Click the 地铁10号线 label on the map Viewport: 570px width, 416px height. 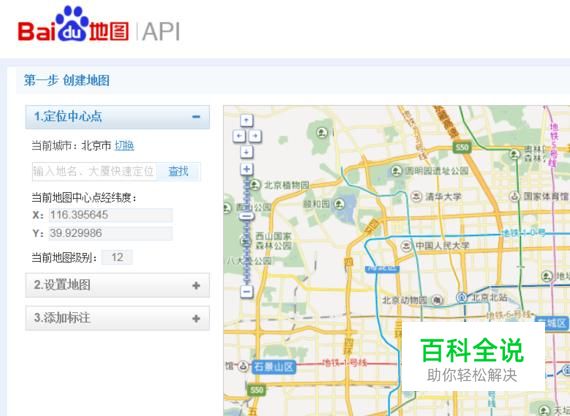click(x=523, y=232)
